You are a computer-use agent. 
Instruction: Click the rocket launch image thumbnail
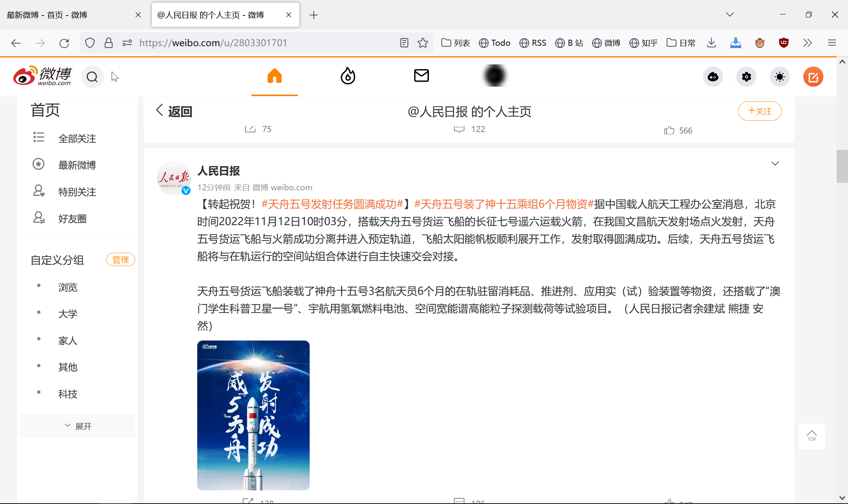click(x=253, y=415)
